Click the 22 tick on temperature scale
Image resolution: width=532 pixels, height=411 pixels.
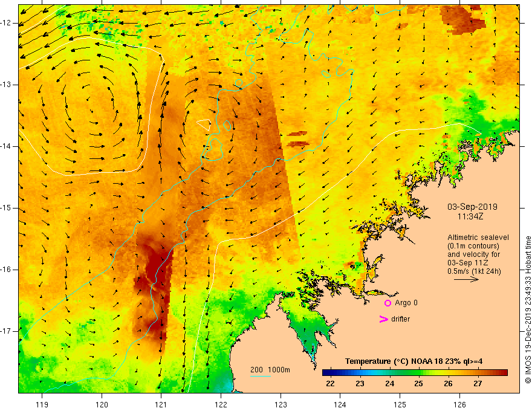[x=330, y=384]
